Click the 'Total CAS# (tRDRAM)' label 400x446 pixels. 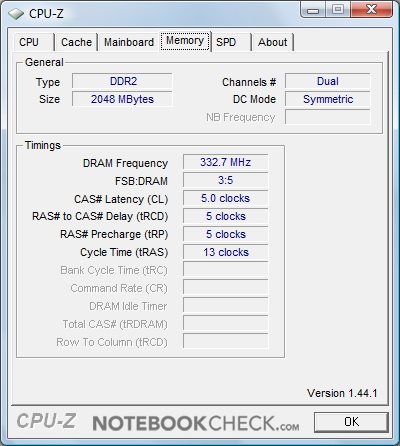pyautogui.click(x=115, y=324)
